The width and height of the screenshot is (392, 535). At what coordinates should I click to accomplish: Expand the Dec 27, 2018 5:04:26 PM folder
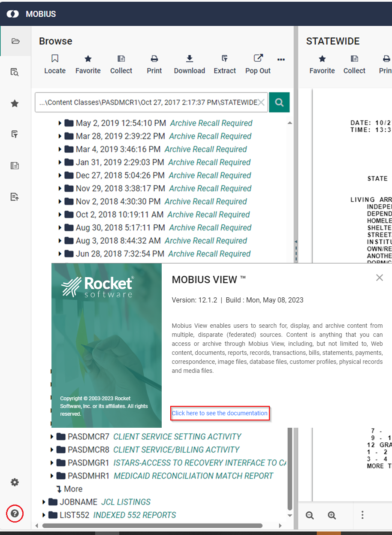point(60,175)
